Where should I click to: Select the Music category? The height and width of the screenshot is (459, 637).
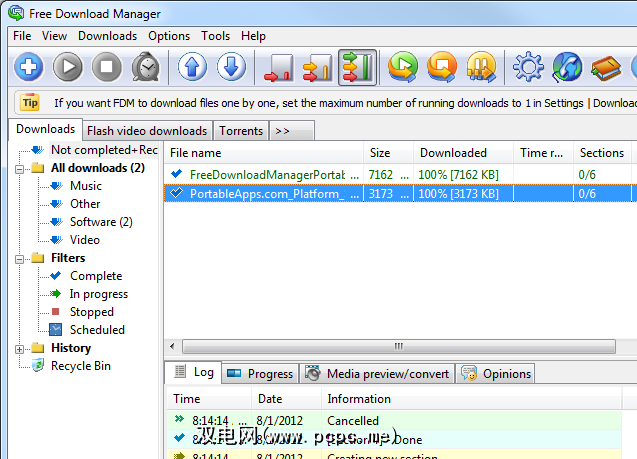pos(86,186)
